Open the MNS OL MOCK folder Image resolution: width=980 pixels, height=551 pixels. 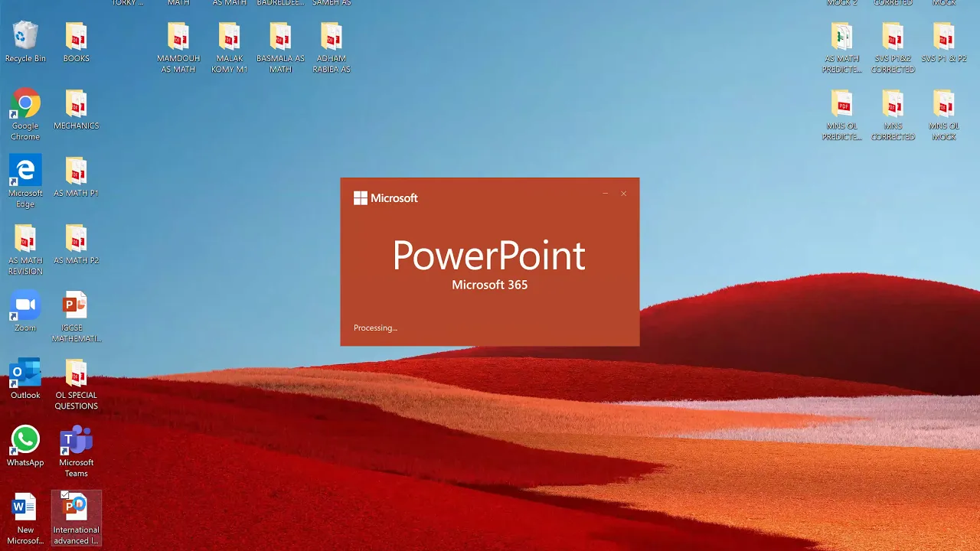point(943,116)
